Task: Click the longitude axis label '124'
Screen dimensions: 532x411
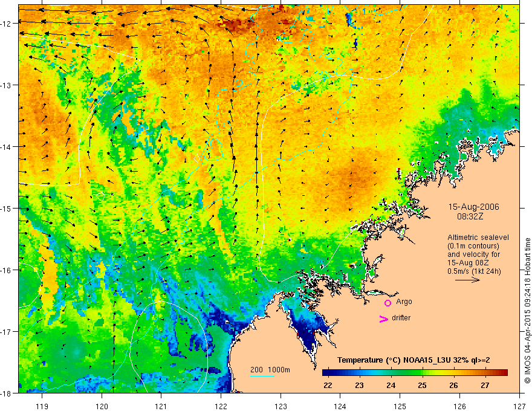Action: [x=340, y=406]
